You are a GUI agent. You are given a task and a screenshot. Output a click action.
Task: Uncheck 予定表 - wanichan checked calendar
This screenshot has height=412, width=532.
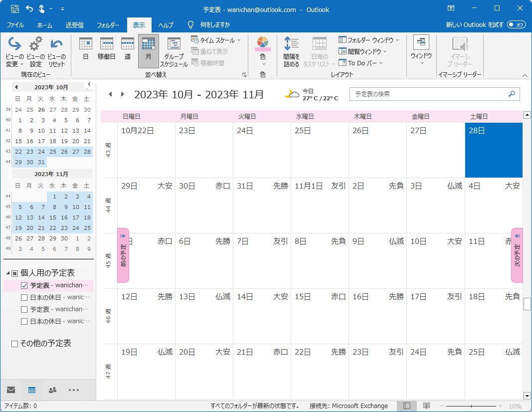click(x=24, y=285)
